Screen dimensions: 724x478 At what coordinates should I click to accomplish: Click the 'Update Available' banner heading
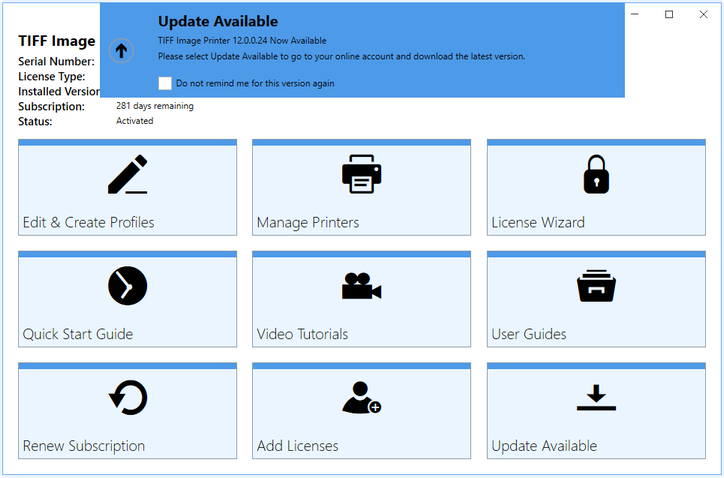click(218, 21)
